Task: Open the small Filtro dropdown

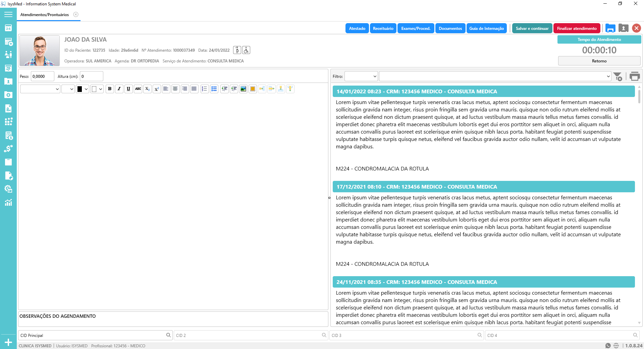Action: 361,77
